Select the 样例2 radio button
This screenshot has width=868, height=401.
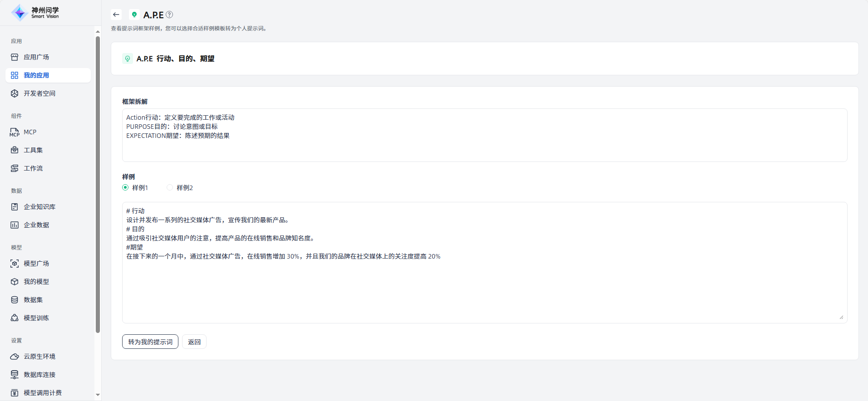170,187
